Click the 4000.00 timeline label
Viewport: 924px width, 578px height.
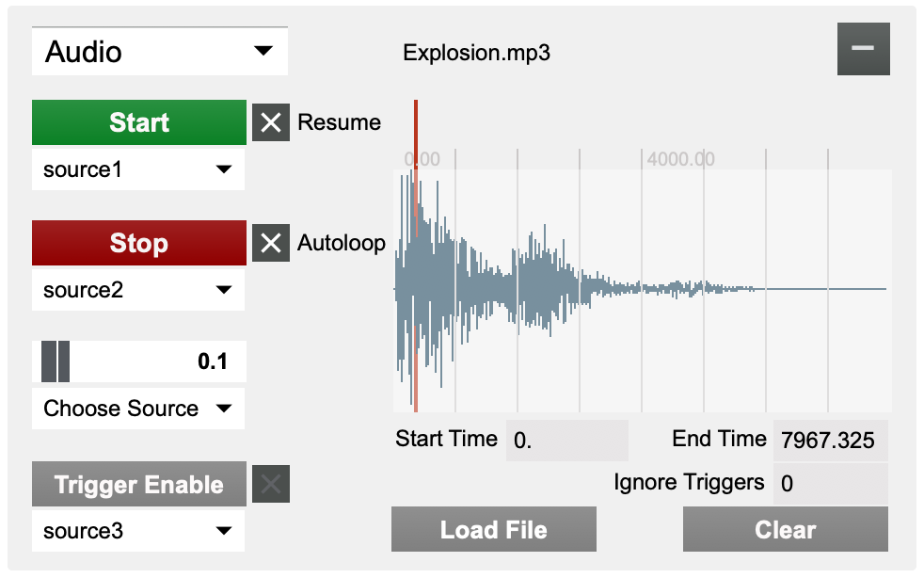point(680,159)
